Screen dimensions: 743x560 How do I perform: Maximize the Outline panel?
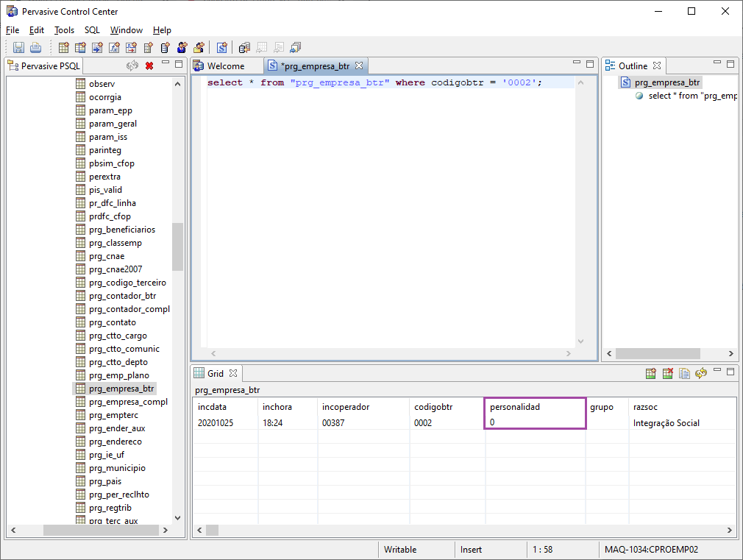(730, 65)
